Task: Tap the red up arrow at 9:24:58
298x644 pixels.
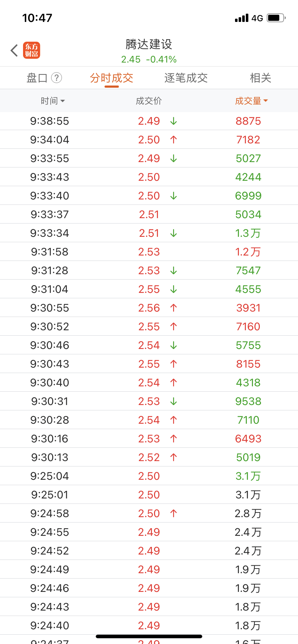Action: pos(173,514)
